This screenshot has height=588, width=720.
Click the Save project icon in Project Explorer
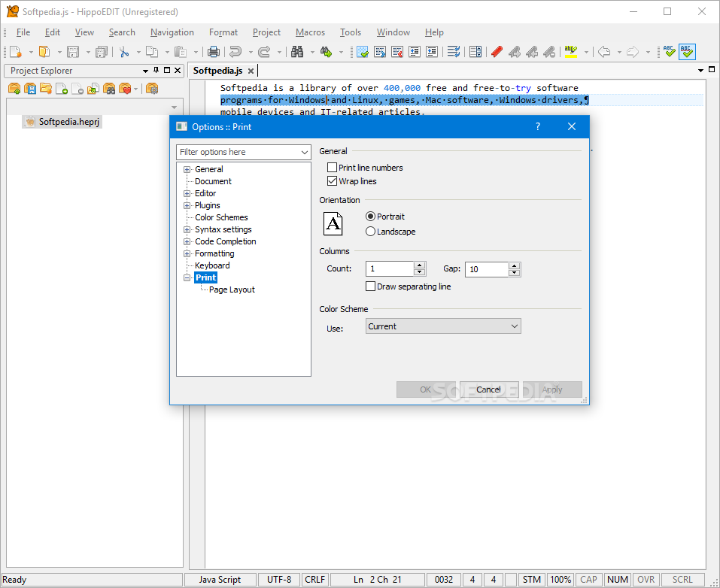pyautogui.click(x=30, y=89)
